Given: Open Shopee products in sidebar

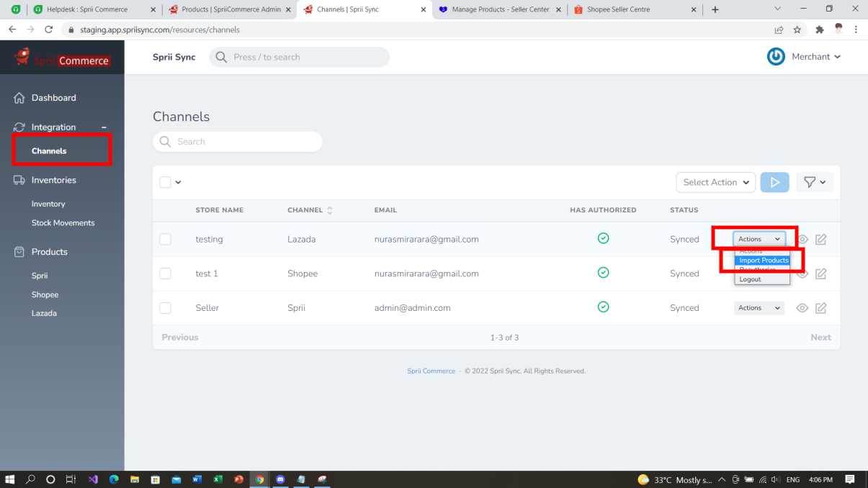Looking at the screenshot, I should click(x=45, y=295).
